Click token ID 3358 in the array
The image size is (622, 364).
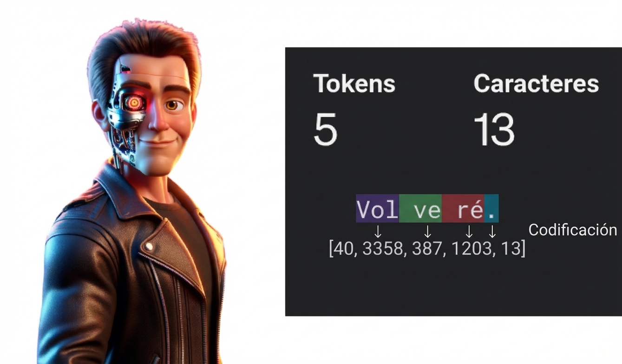coord(382,249)
